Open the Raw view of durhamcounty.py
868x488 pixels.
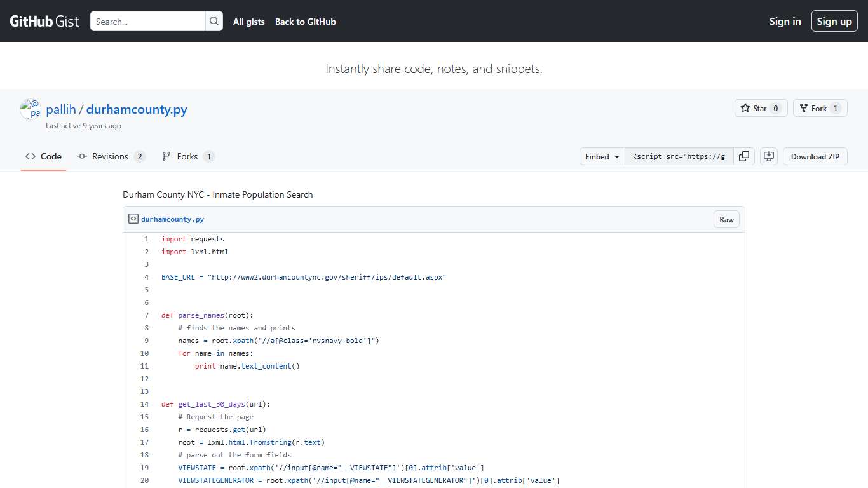(x=726, y=219)
